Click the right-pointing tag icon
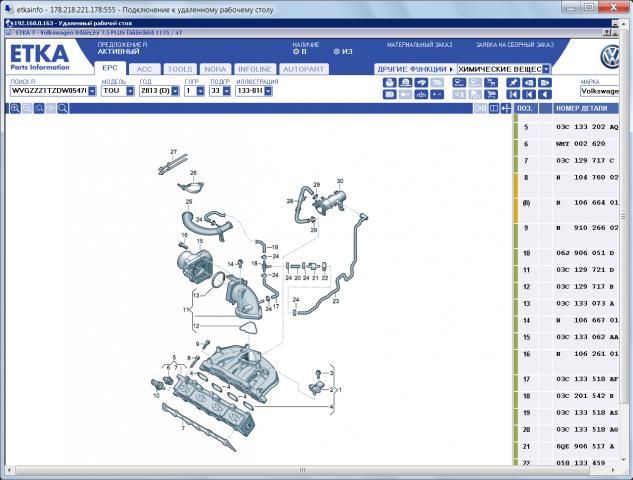 click(x=545, y=83)
